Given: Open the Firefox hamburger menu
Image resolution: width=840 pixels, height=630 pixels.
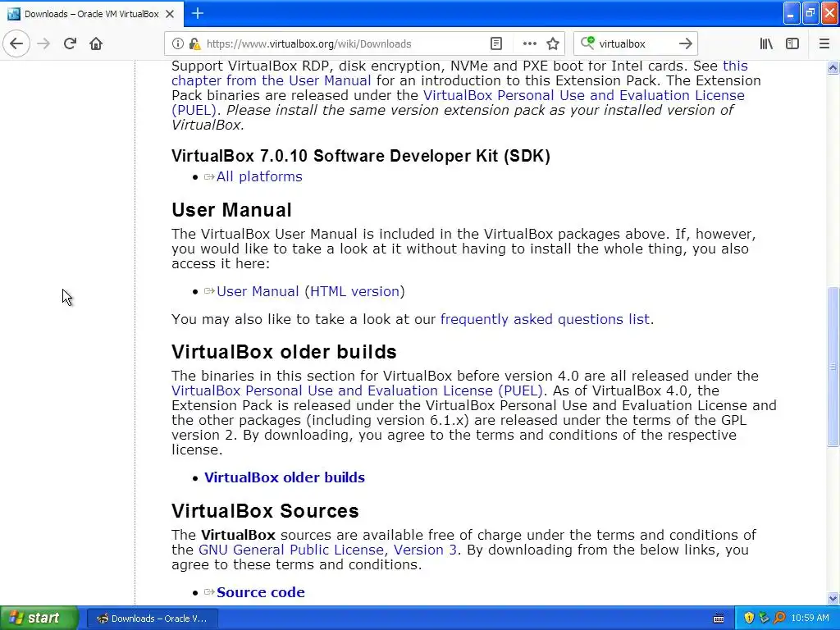Looking at the screenshot, I should [824, 44].
